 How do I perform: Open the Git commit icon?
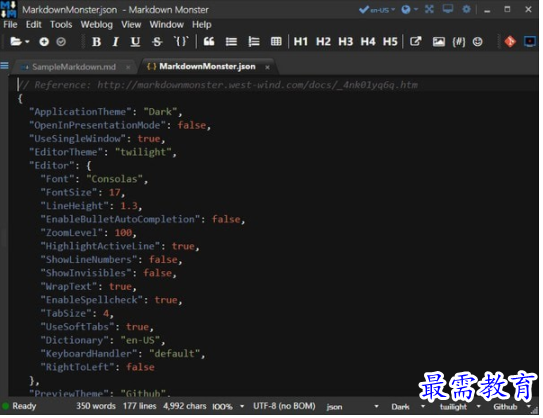(x=510, y=42)
